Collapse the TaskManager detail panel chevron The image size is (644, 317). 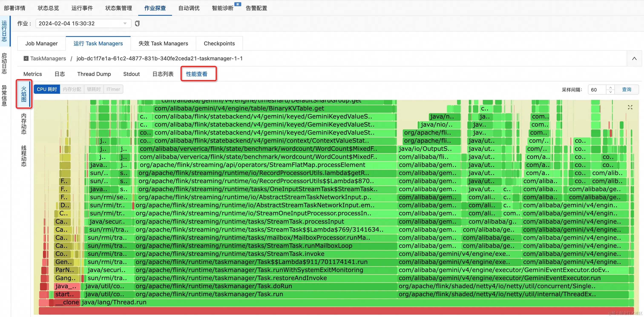tap(634, 59)
